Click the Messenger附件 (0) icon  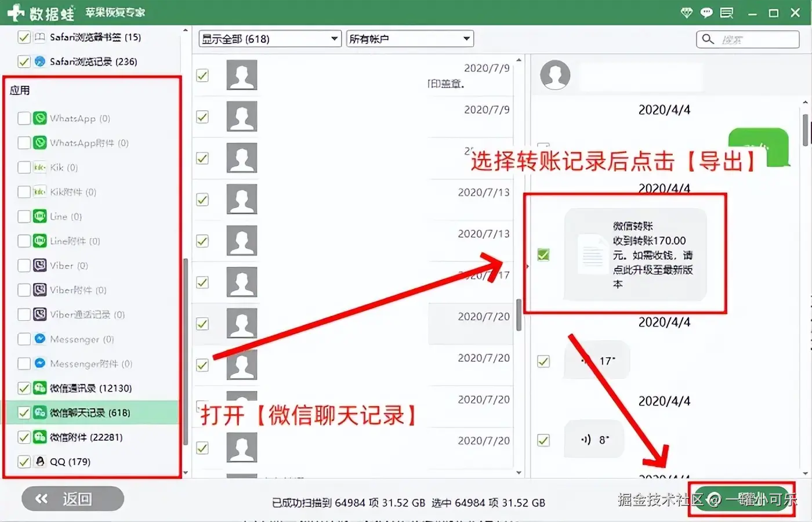[39, 364]
